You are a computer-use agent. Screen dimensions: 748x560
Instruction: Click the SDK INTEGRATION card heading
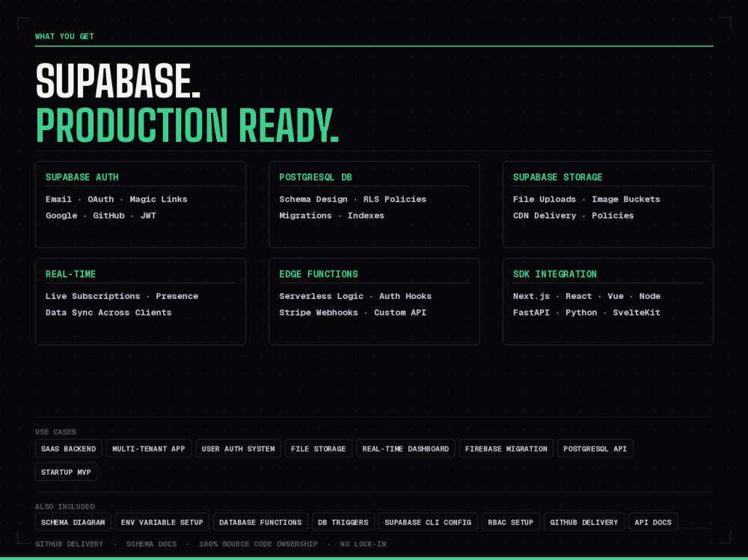pos(555,274)
